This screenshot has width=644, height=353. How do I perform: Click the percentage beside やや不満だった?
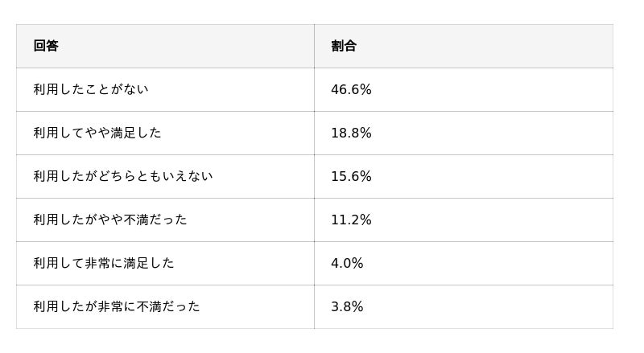[x=351, y=220]
